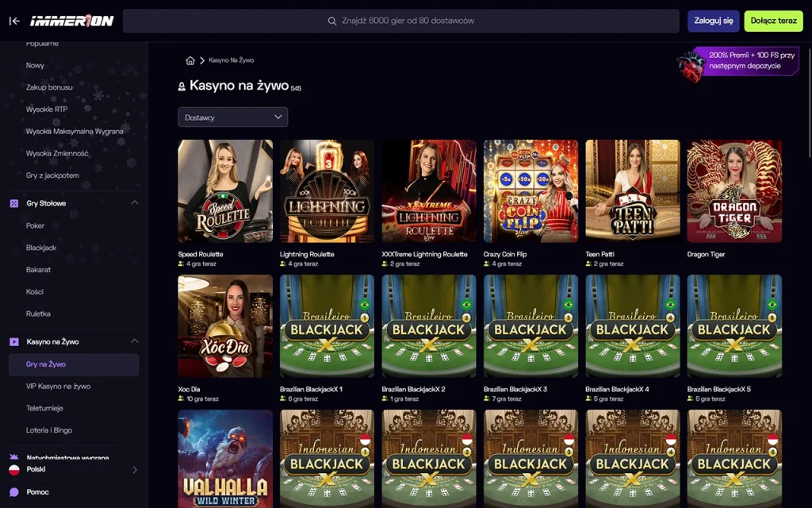Open Brazilian BlackjackX 5 thumbnail
This screenshot has width=812, height=508.
(734, 326)
